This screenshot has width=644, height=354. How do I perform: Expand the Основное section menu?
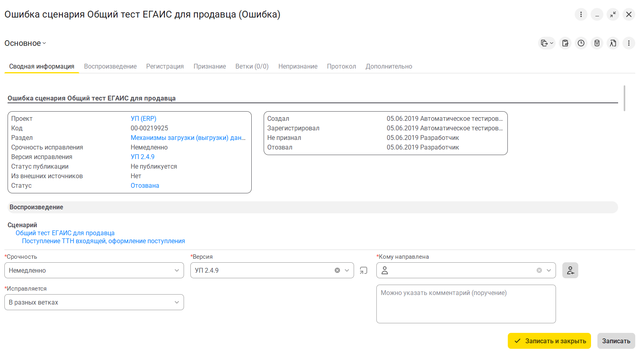(25, 43)
